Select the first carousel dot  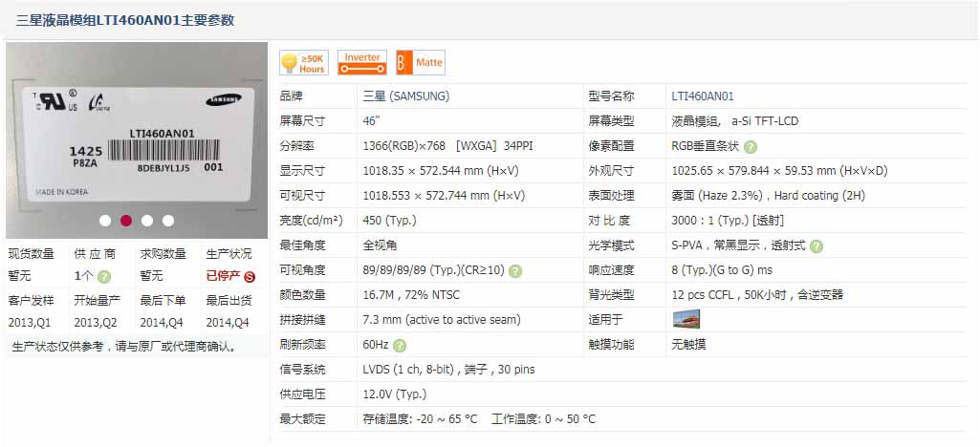[105, 221]
